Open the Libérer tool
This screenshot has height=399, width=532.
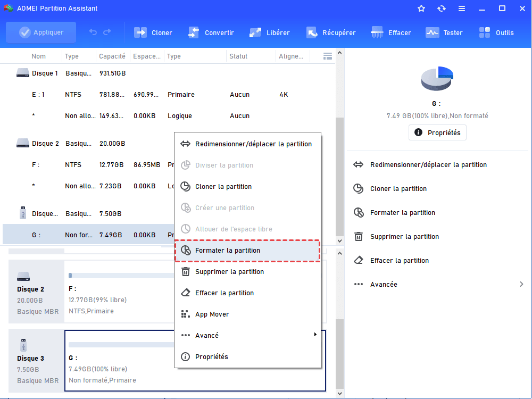pyautogui.click(x=269, y=32)
